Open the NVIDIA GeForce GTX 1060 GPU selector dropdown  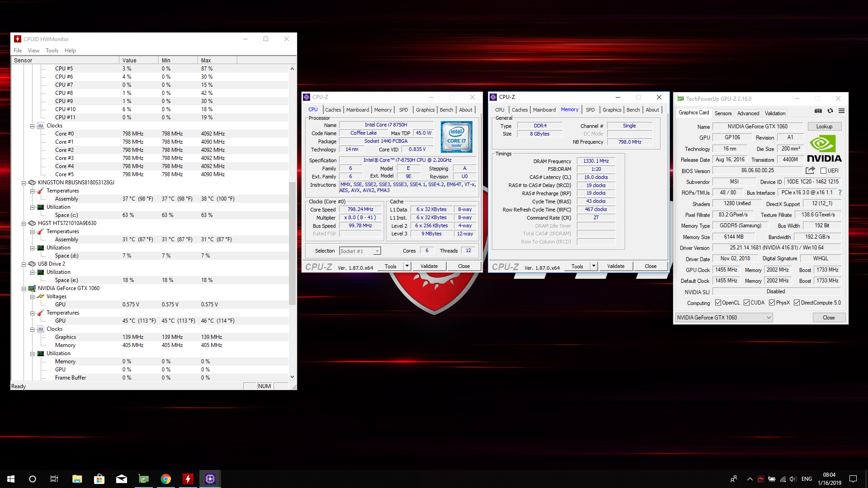coord(724,318)
